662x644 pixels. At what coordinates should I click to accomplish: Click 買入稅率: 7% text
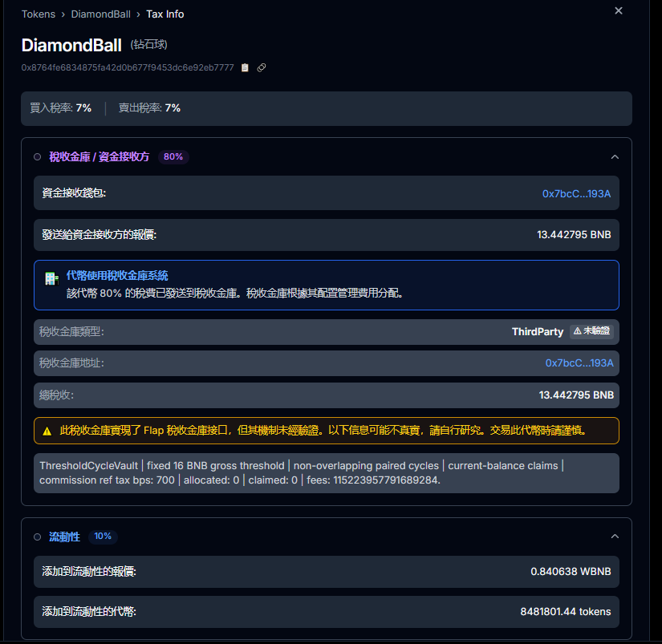60,108
